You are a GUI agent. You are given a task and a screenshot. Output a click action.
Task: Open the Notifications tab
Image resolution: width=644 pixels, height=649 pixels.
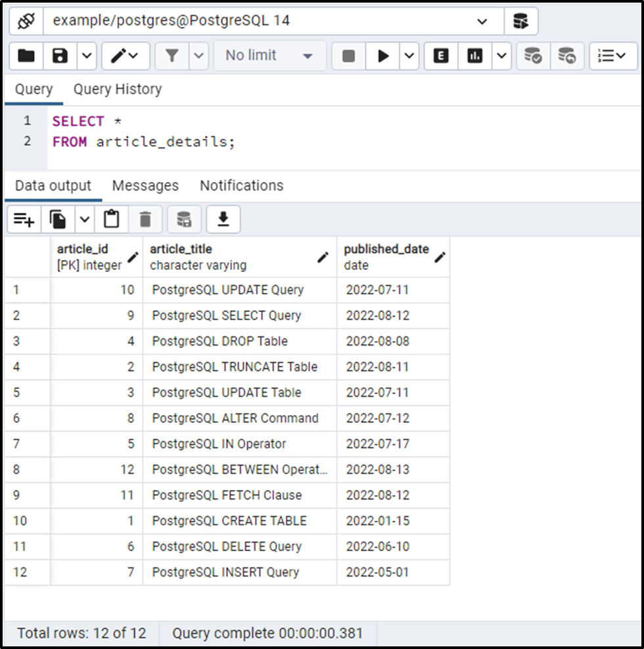pos(241,186)
